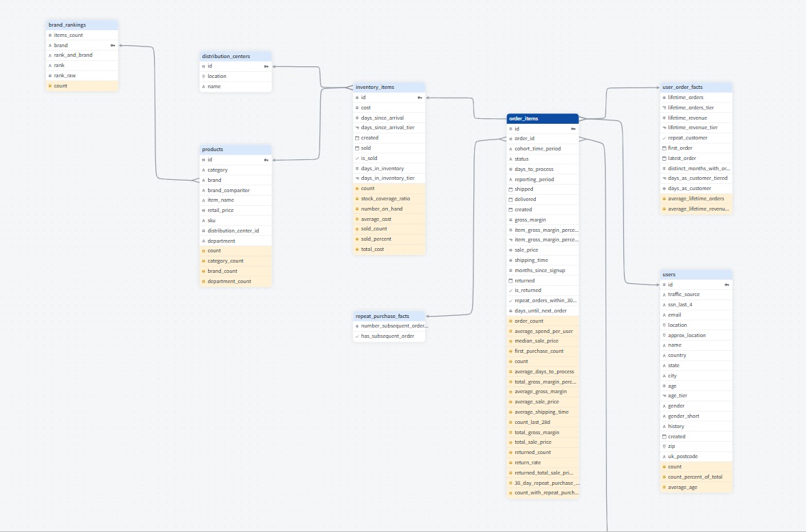Screen dimensions: 806x532
Task: Click the return_rate measure in order_items
Action: (527, 462)
